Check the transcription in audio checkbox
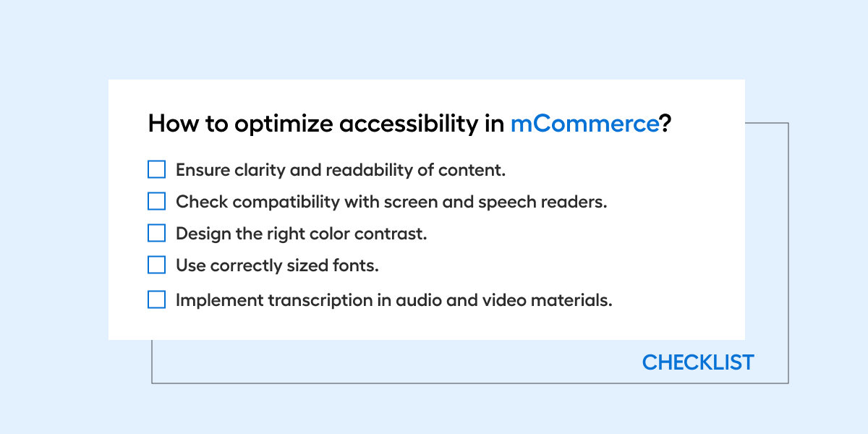The width and height of the screenshot is (868, 434). (x=157, y=299)
